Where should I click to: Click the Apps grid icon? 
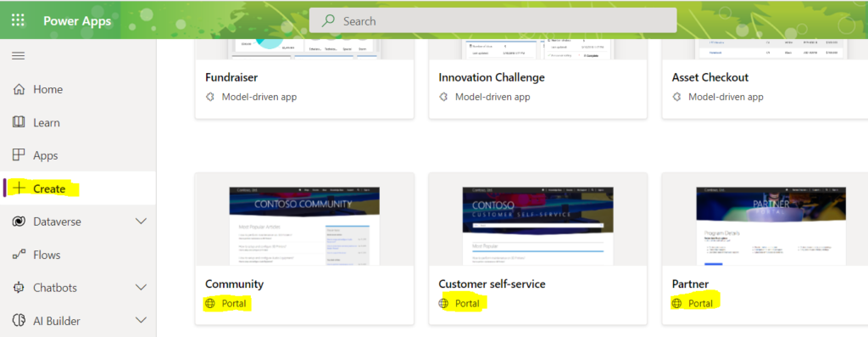[19, 155]
